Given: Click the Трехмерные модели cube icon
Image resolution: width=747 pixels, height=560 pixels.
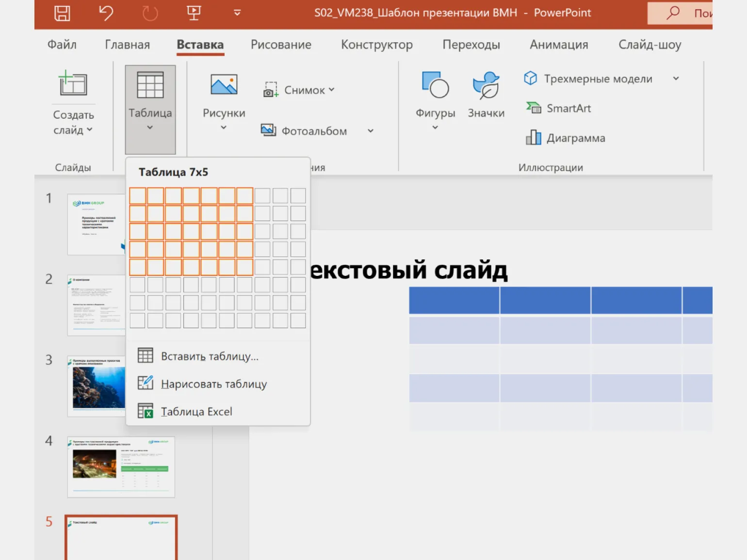Looking at the screenshot, I should tap(531, 78).
